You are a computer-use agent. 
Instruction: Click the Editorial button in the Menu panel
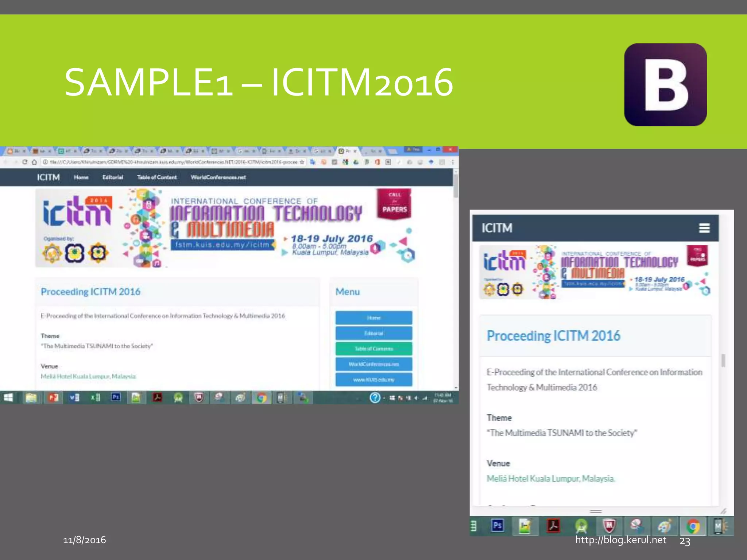click(374, 333)
